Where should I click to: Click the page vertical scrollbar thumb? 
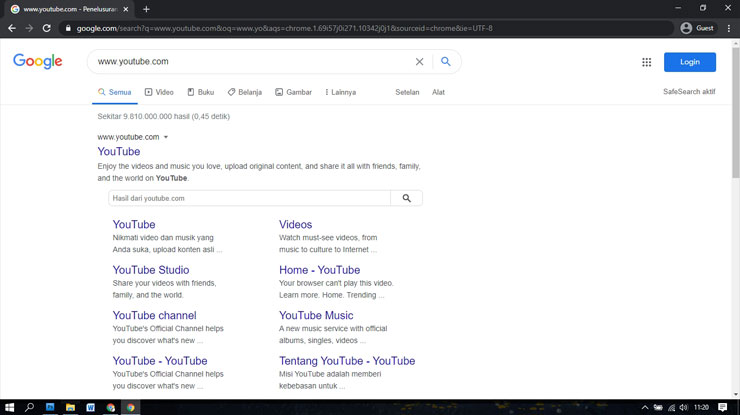coord(736,112)
